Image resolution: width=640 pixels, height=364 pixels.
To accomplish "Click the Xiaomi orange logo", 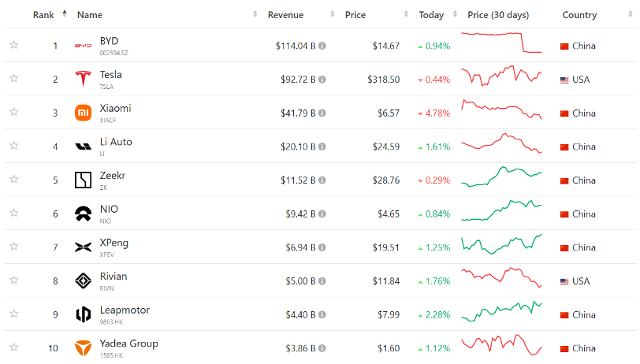I will [83, 113].
